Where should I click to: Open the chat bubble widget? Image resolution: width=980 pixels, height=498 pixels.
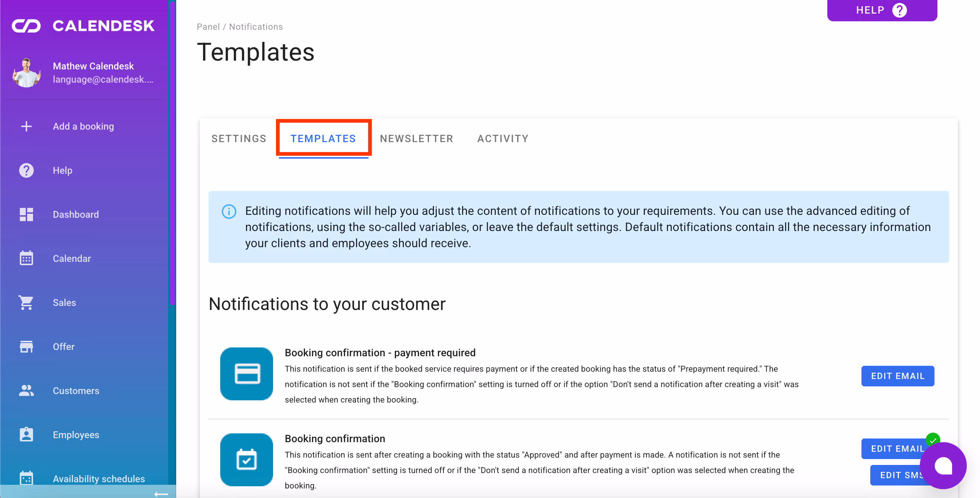[943, 465]
